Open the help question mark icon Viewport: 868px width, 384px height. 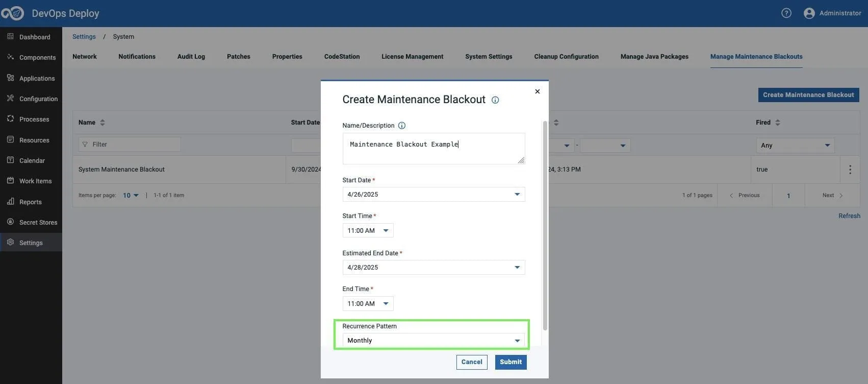coord(786,13)
